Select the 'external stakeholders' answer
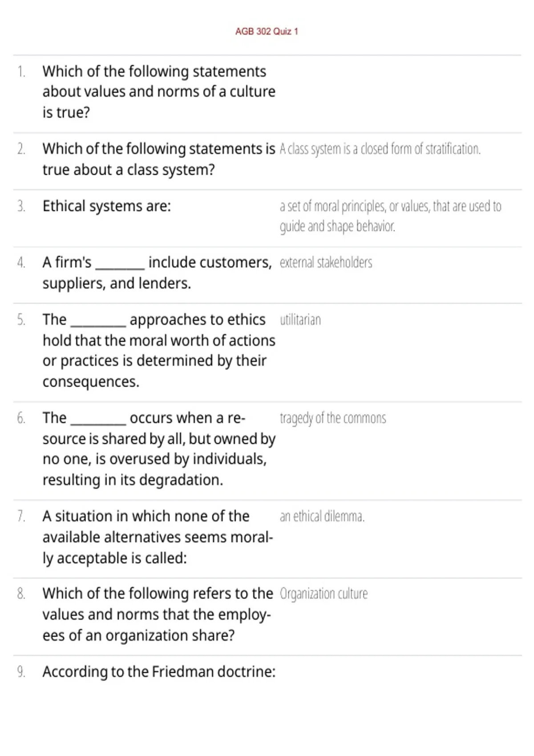Screen dimensions: 534x756 coord(326,262)
